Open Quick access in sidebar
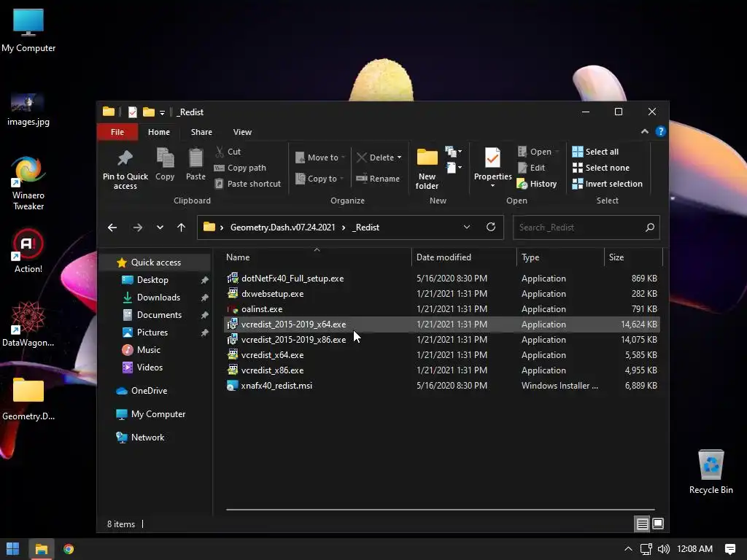 [156, 262]
